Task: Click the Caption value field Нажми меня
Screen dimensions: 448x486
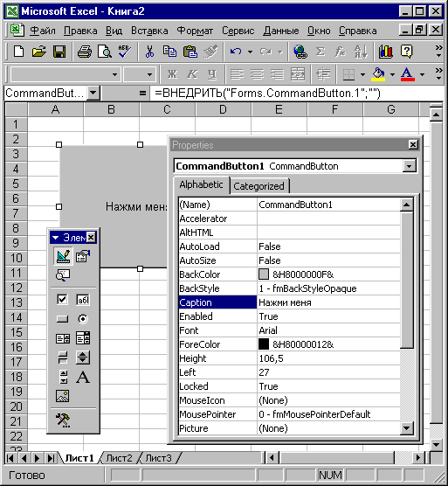Action: (x=329, y=302)
